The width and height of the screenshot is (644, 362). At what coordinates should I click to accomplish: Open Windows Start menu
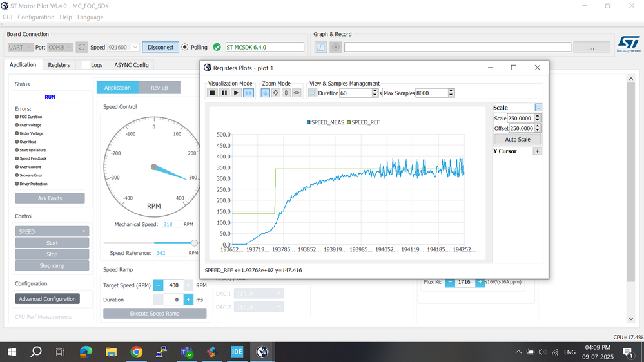click(12, 352)
